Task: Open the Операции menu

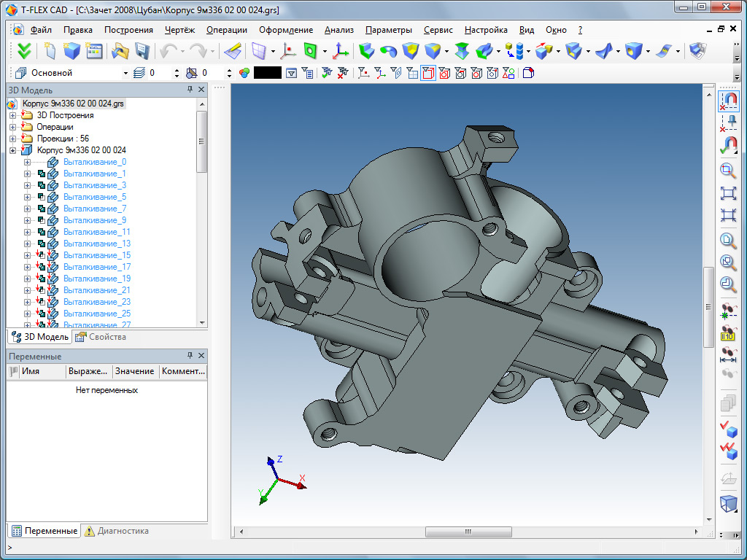Action: pyautogui.click(x=227, y=29)
